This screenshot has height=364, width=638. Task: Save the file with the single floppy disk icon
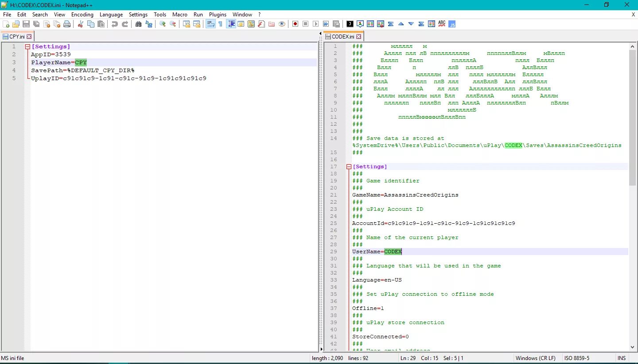click(26, 24)
